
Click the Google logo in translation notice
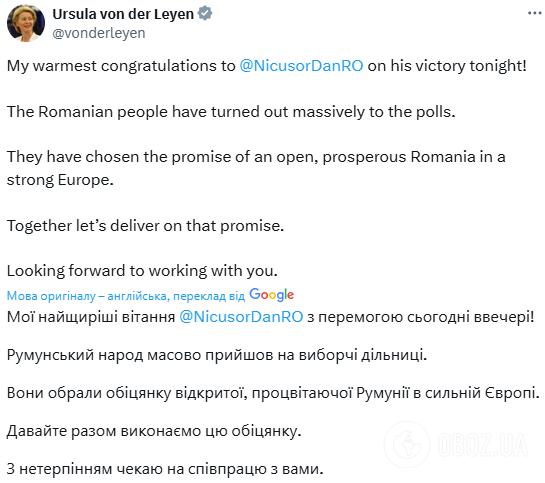271,295
